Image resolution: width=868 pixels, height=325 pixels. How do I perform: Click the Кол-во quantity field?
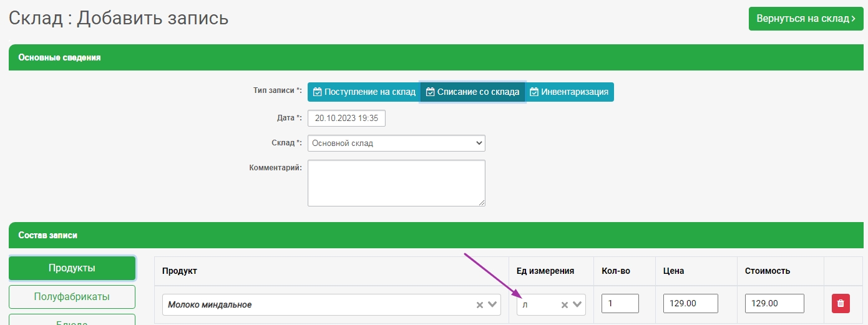coord(620,304)
